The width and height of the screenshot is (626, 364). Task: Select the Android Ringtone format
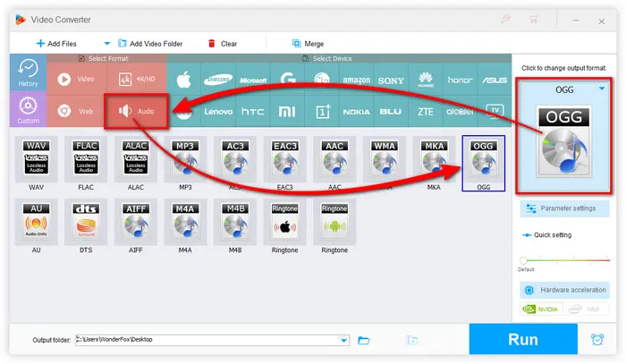click(334, 222)
